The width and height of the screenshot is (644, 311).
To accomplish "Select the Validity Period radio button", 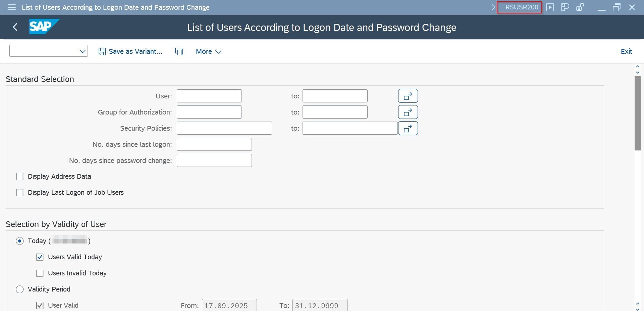I will pyautogui.click(x=20, y=290).
